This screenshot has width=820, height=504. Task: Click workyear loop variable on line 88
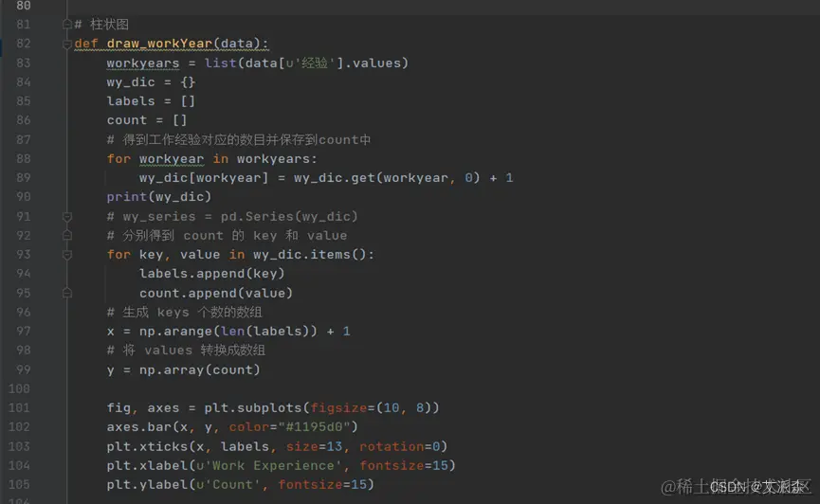[x=172, y=159]
